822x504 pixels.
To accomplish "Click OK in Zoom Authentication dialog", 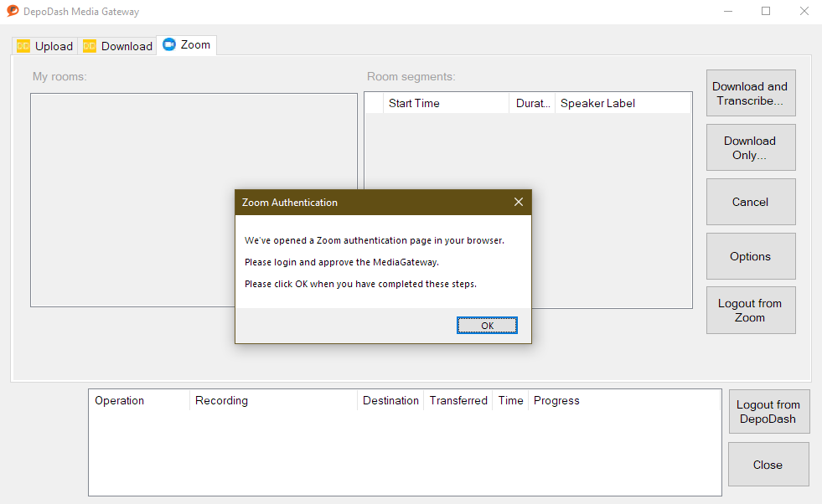I will 487,326.
